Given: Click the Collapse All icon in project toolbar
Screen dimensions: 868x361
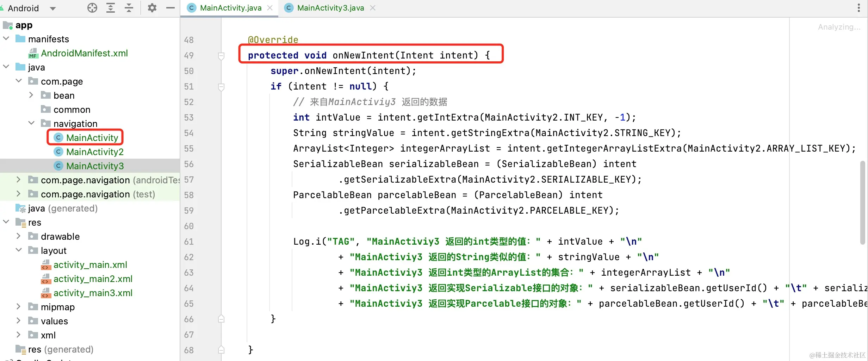Looking at the screenshot, I should coord(129,8).
